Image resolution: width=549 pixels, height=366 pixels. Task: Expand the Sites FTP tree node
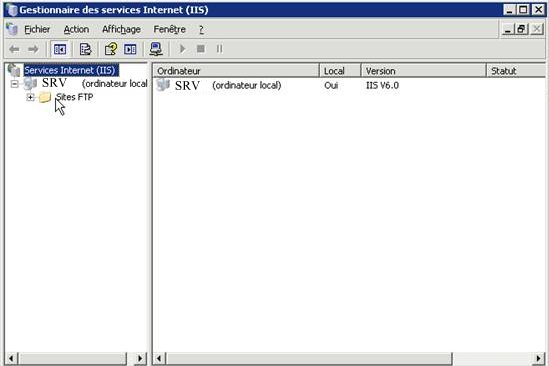30,97
